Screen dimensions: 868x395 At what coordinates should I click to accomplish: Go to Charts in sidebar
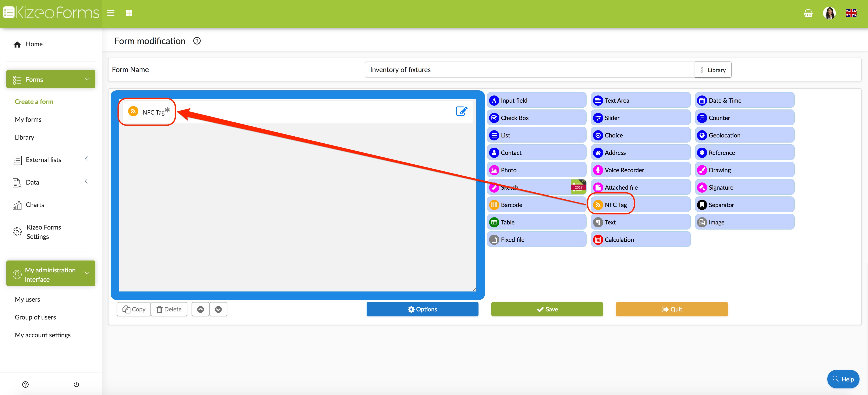pyautogui.click(x=35, y=205)
